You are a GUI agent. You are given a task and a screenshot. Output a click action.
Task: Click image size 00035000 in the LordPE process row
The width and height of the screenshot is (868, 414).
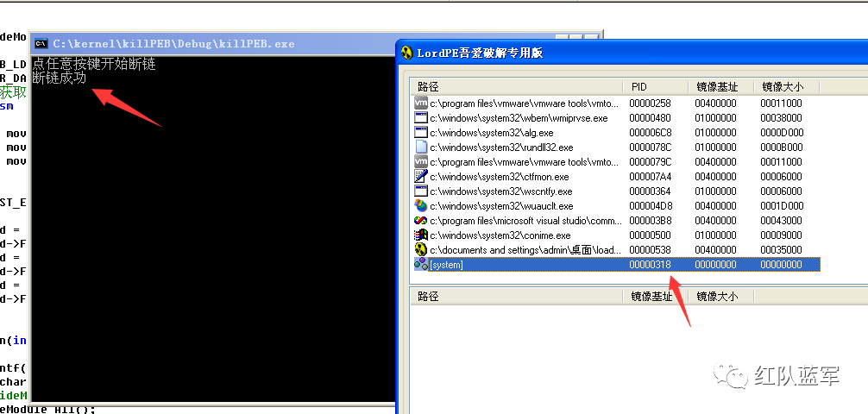781,250
